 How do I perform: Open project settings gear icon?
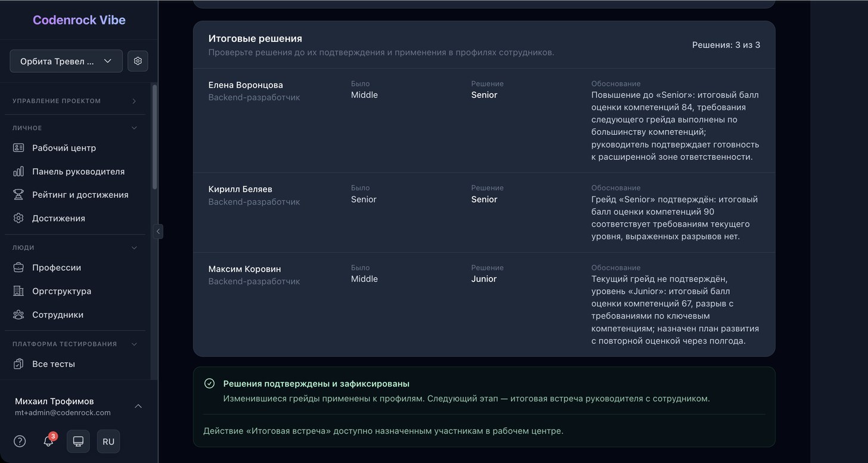138,61
